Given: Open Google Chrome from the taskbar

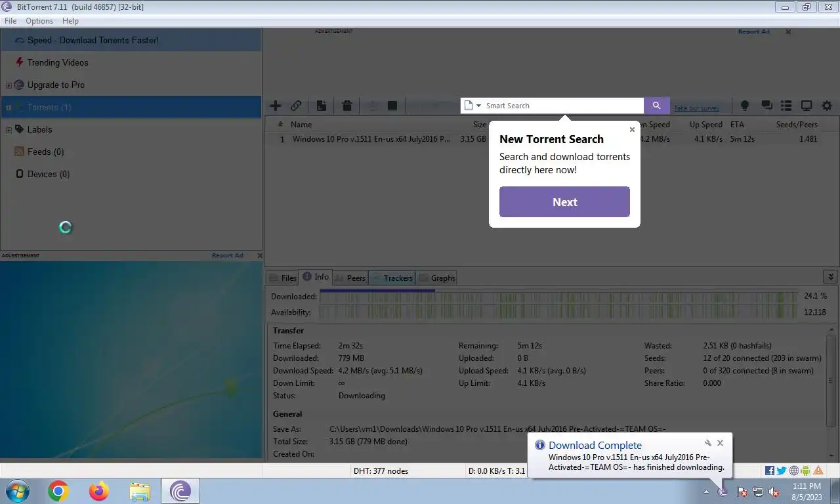Looking at the screenshot, I should pos(58,491).
